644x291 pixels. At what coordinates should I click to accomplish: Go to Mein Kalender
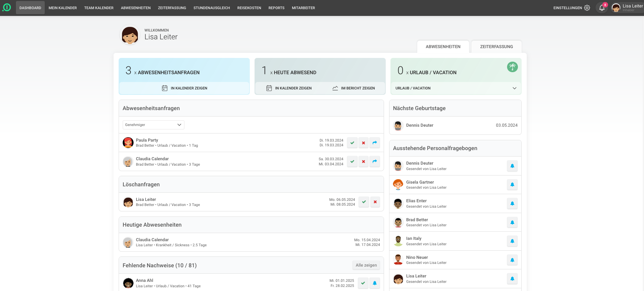coord(63,8)
